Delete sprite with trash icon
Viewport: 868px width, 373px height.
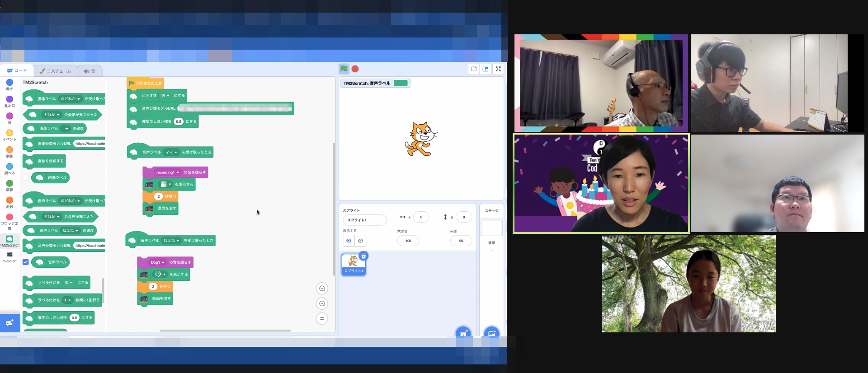coord(363,256)
